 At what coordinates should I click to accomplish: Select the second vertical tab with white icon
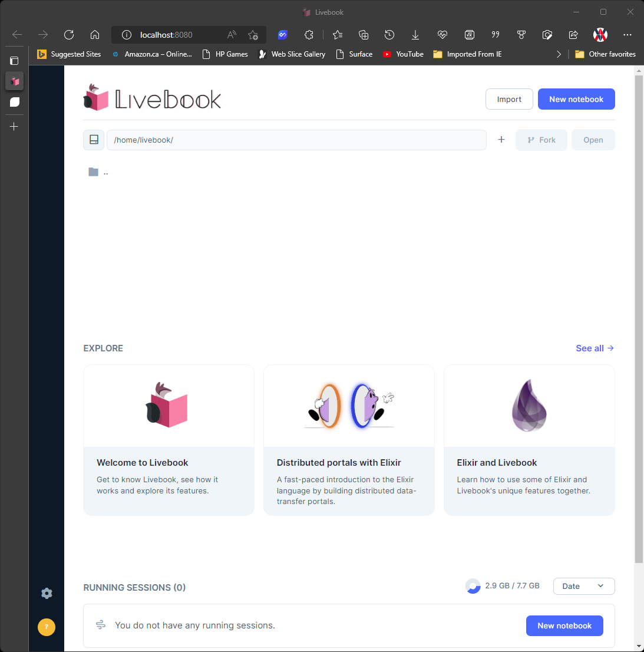pos(15,102)
